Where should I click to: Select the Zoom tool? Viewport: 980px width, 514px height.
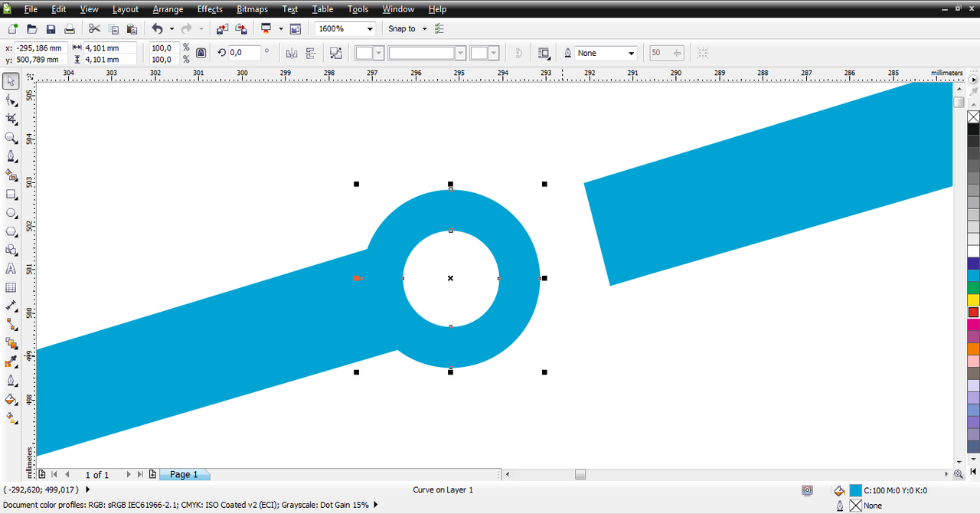tap(11, 138)
